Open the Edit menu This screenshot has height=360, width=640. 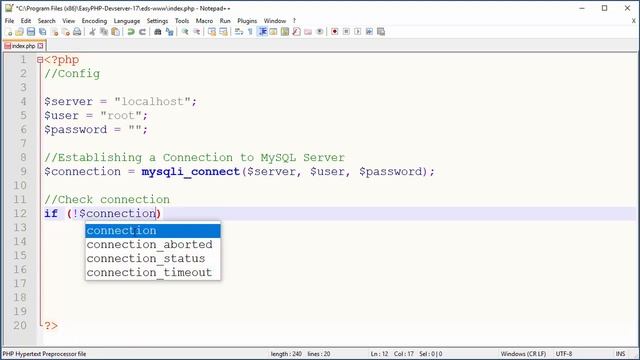[x=26, y=21]
